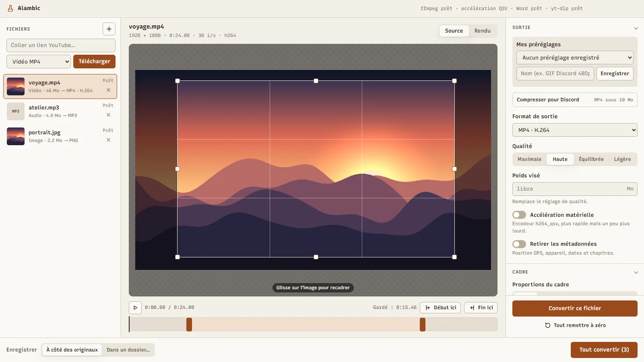
Task: Click the Poids visé libre field
Action: (x=575, y=189)
